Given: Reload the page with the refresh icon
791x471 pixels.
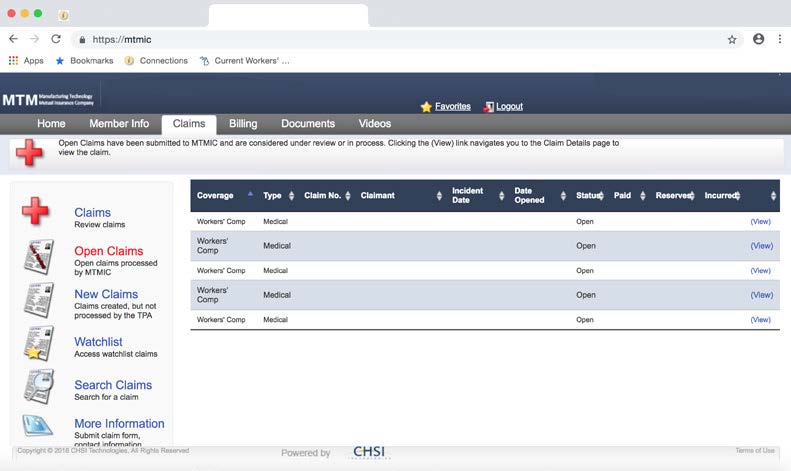Looking at the screenshot, I should point(56,39).
